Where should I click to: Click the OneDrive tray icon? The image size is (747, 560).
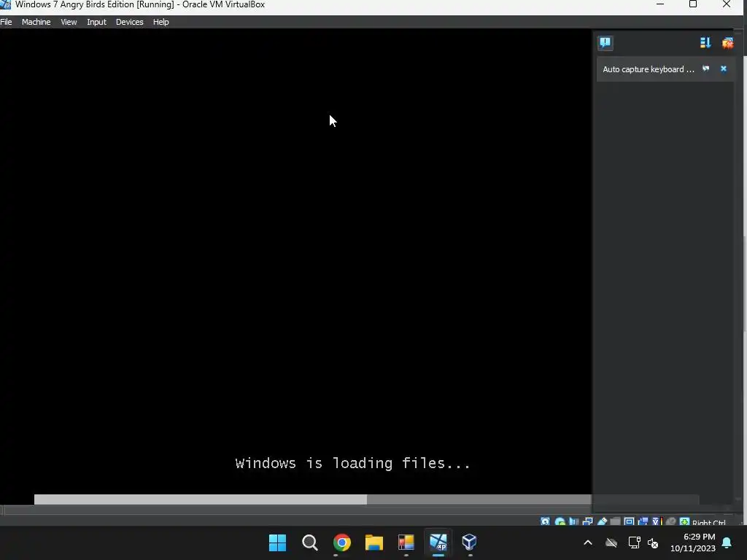tap(611, 542)
